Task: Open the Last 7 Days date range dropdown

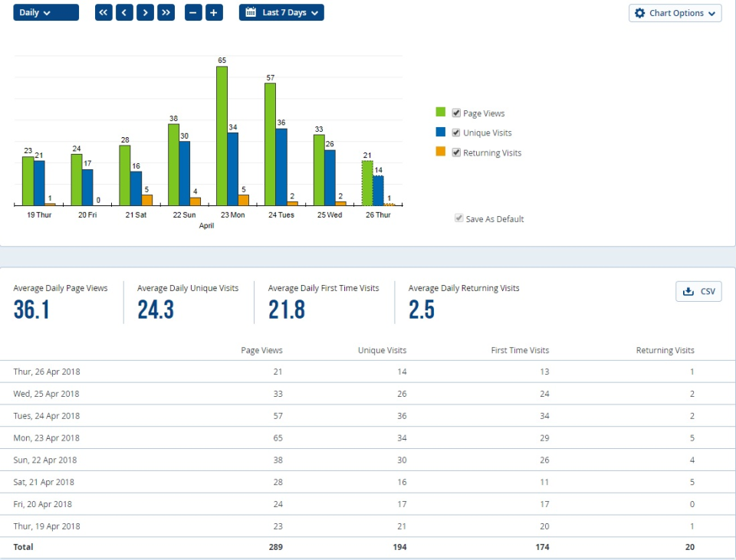Action: [x=281, y=12]
